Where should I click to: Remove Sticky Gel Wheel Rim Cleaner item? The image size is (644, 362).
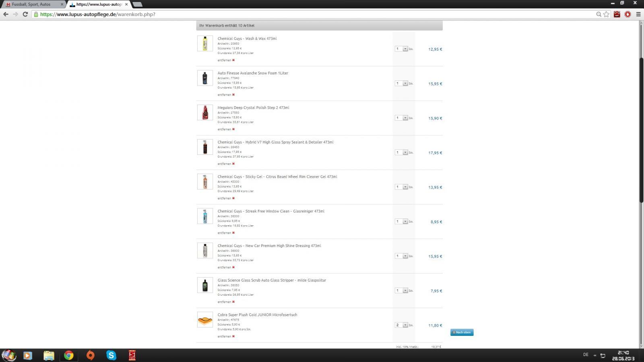(x=226, y=198)
